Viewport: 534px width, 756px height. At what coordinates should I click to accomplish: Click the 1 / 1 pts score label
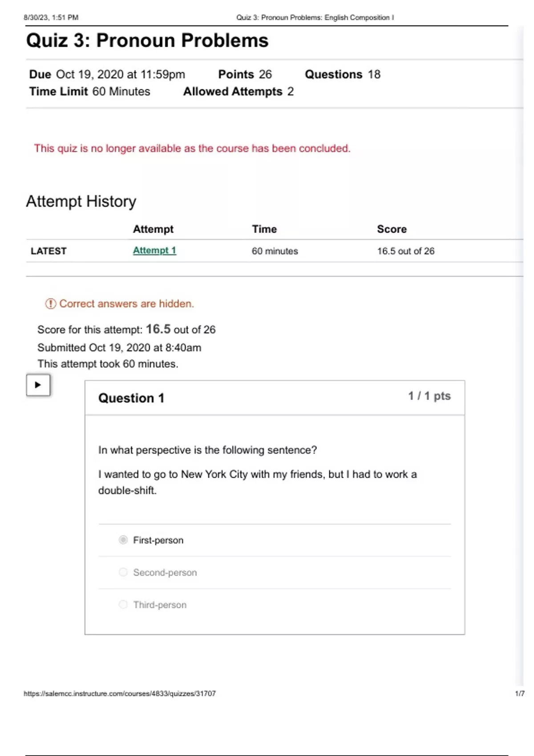coord(429,396)
